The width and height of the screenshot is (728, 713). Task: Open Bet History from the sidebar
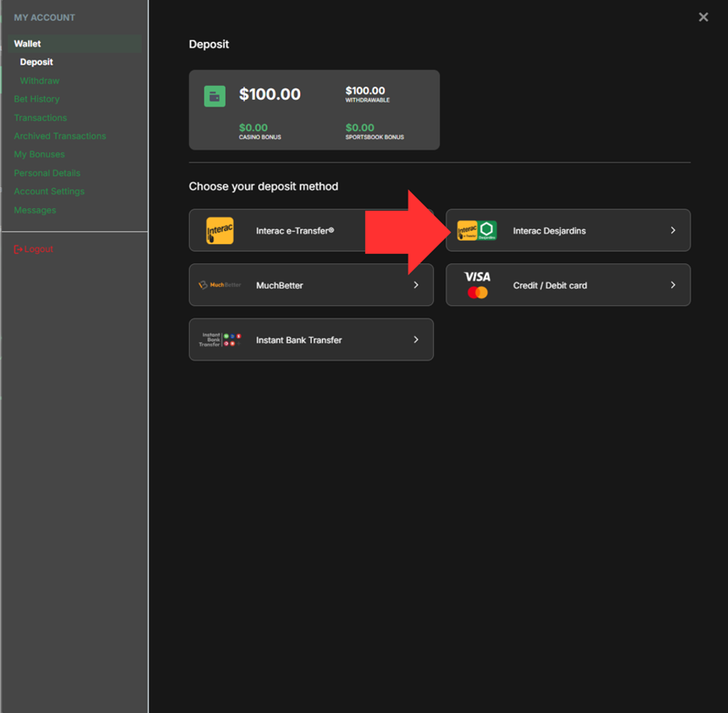click(37, 99)
